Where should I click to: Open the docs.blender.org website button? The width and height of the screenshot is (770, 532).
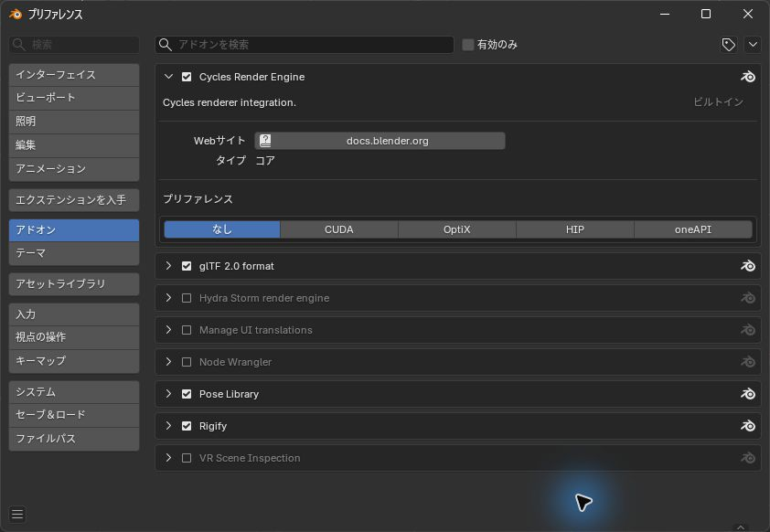point(380,141)
